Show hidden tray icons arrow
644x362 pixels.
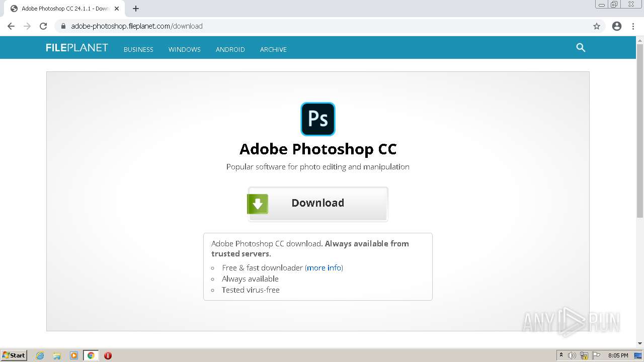point(561,355)
